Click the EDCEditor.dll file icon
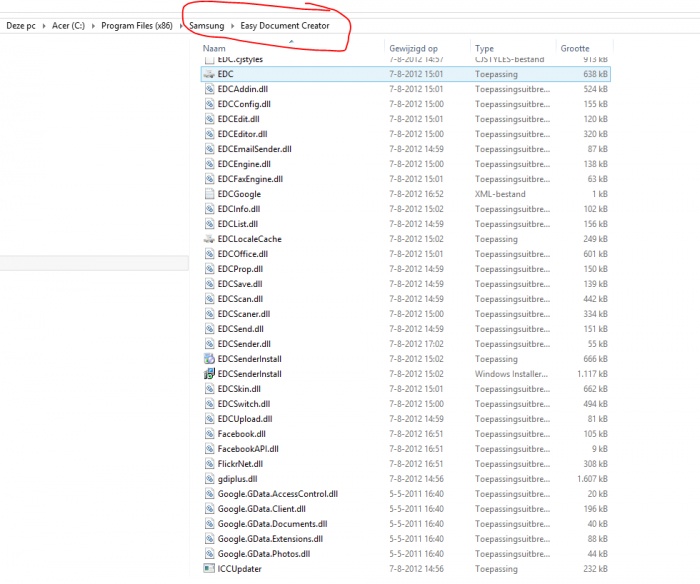 209,134
